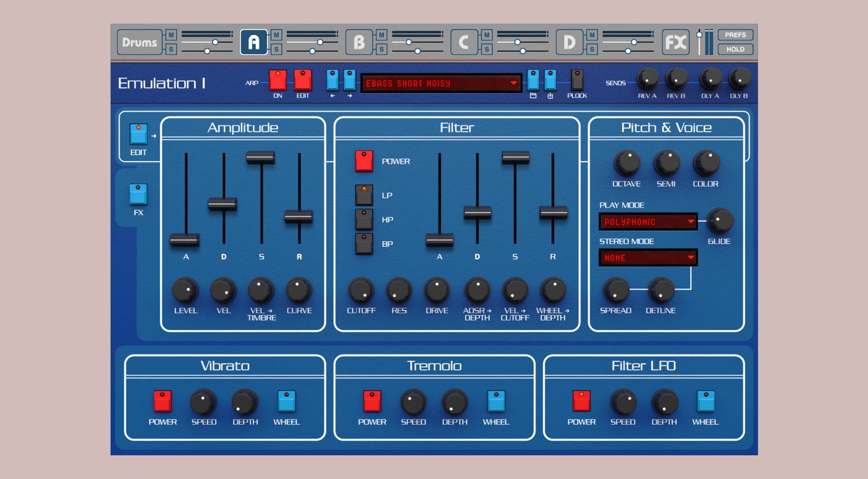
Task: Click the DETUNE knob
Action: [661, 290]
